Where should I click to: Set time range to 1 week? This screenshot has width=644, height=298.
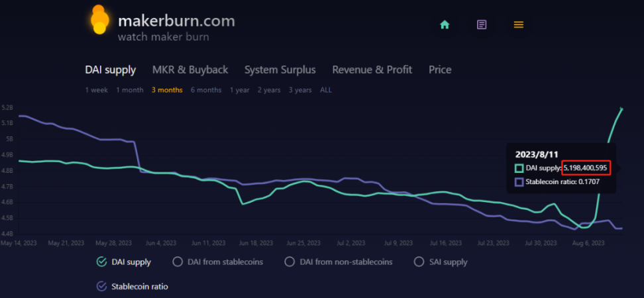(x=96, y=90)
